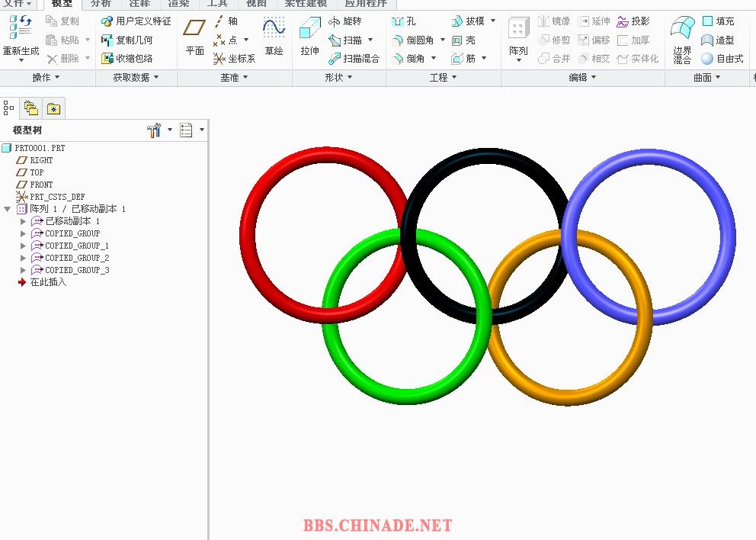This screenshot has width=756, height=540.
Task: Select the 点 datum point tool
Action: tap(226, 40)
